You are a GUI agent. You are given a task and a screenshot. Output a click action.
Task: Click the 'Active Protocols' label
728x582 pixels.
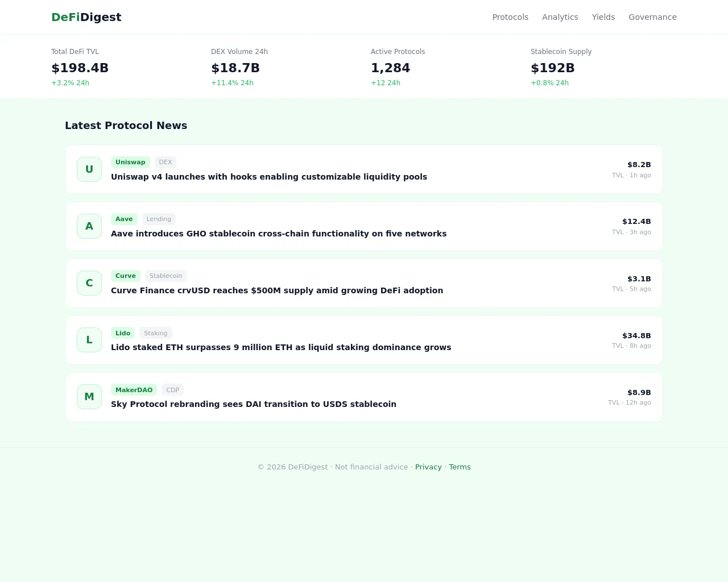pyautogui.click(x=398, y=52)
